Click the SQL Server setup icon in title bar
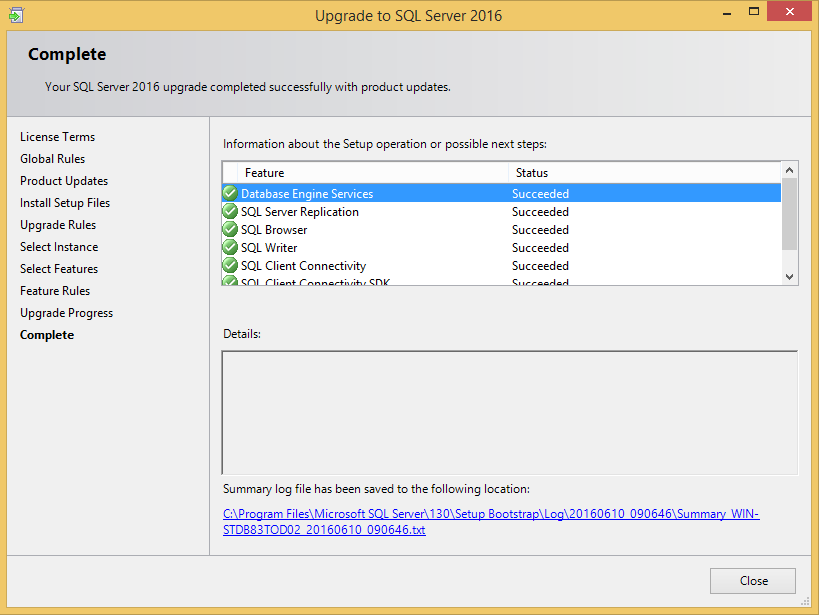Screen dimensions: 819x615 (x=16, y=15)
